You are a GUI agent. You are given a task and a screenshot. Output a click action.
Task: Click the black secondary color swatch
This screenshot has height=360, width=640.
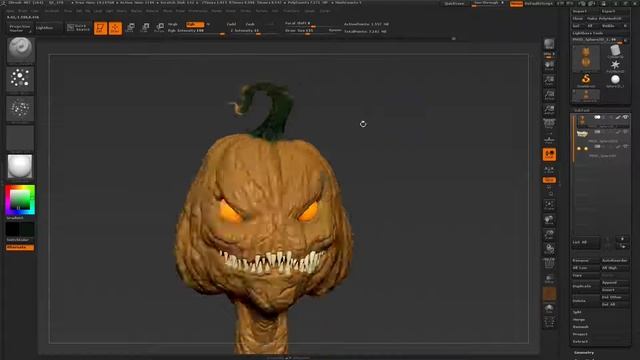[x=12, y=229]
